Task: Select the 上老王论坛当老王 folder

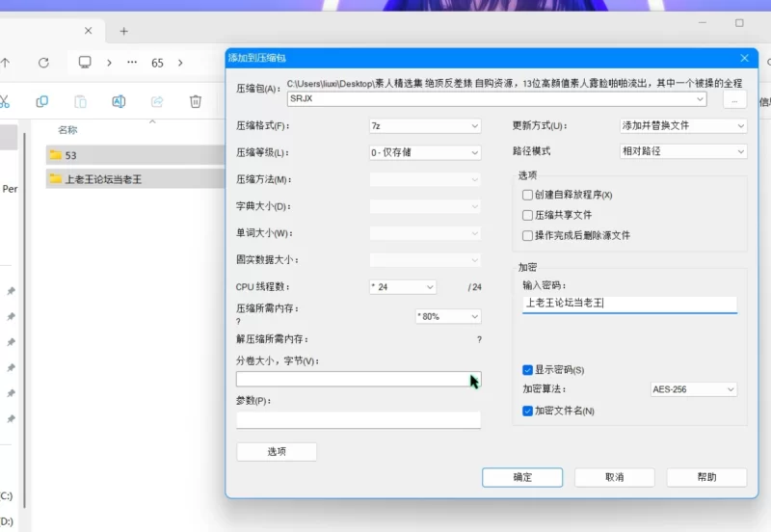Action: click(135, 179)
